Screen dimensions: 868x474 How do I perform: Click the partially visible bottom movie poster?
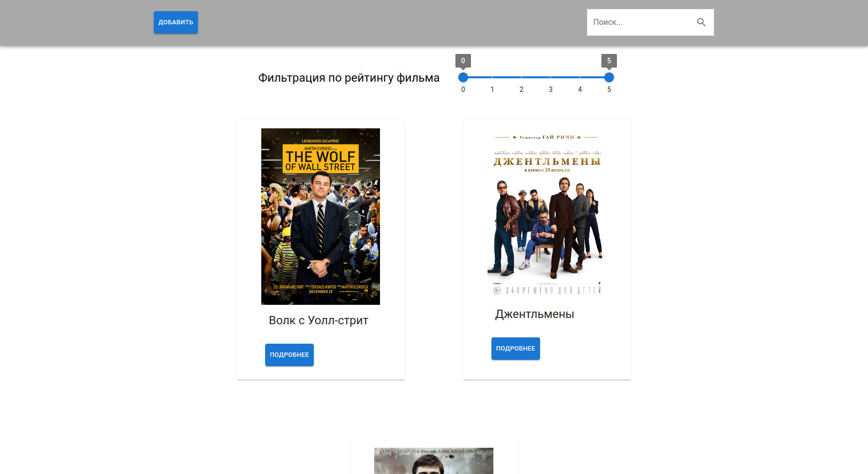pyautogui.click(x=433, y=461)
